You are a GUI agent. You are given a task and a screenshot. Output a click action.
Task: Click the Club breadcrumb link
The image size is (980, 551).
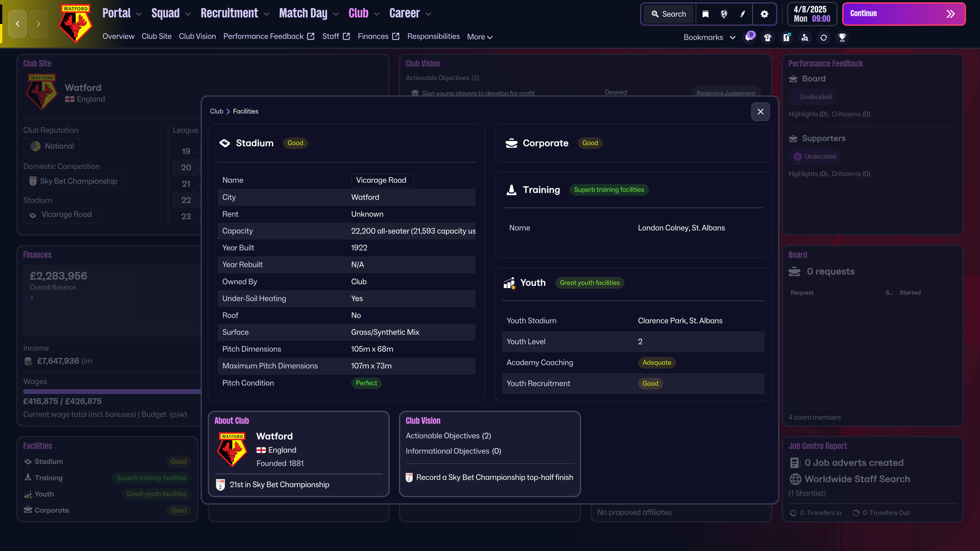216,111
